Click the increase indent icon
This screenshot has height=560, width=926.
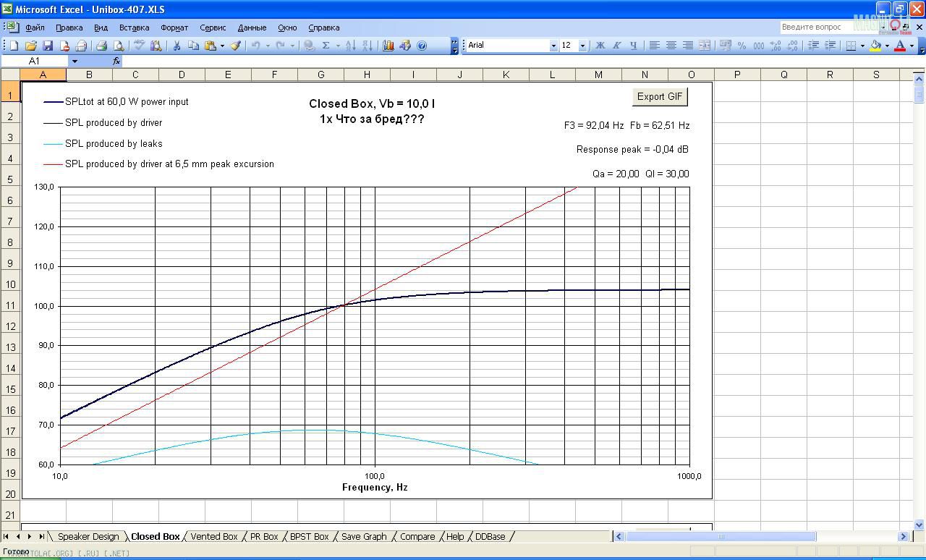(830, 46)
